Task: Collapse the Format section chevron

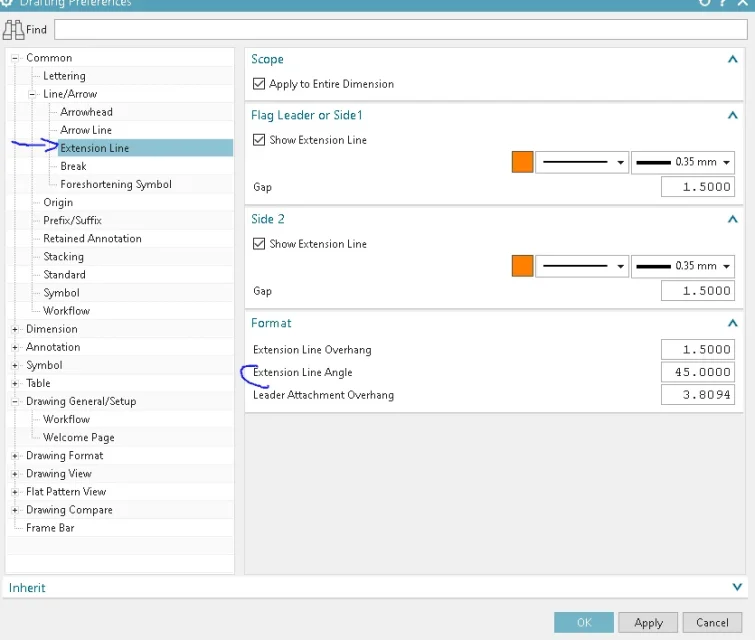Action: pyautogui.click(x=733, y=324)
